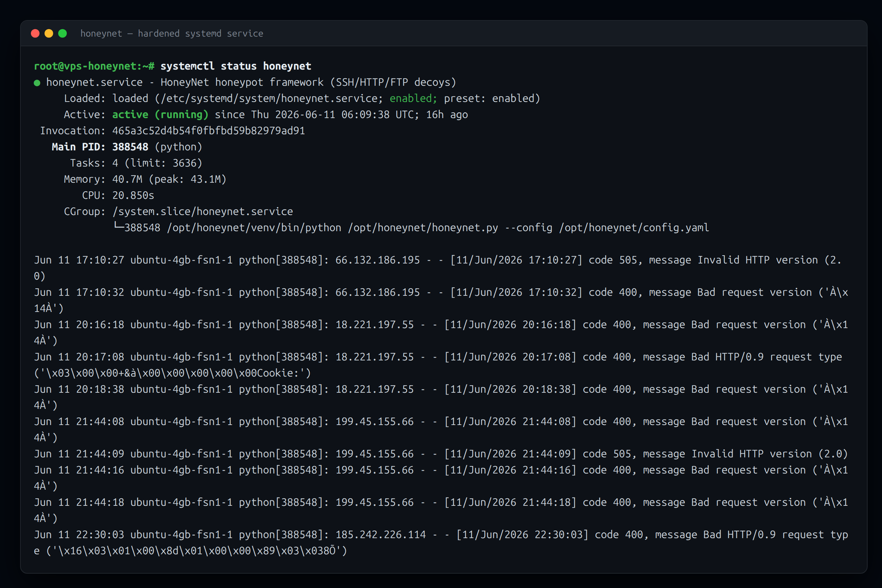882x588 pixels.
Task: Click log timestamp 'Jun 11 17:10:27'
Action: tap(79, 260)
